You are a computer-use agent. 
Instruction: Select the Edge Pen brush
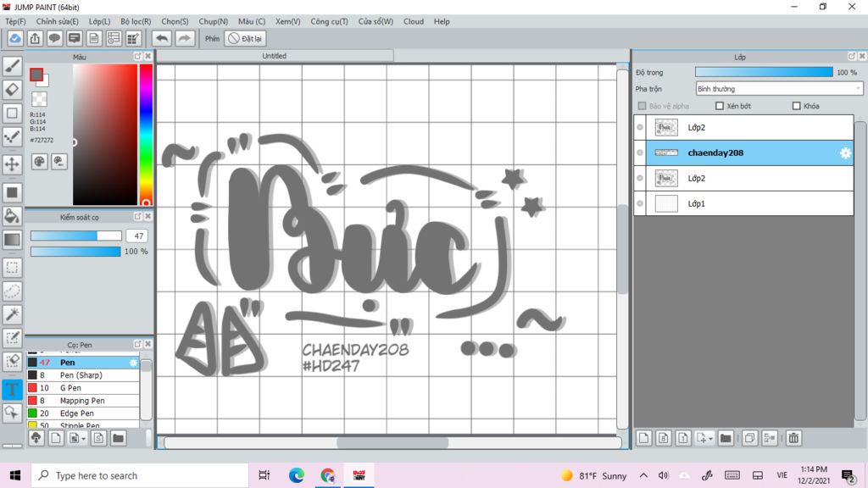83,413
